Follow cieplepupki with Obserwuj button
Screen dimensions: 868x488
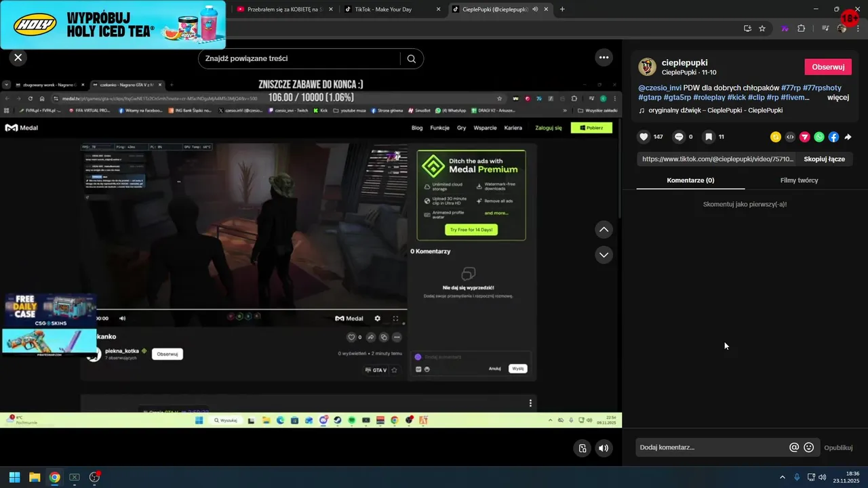point(828,66)
